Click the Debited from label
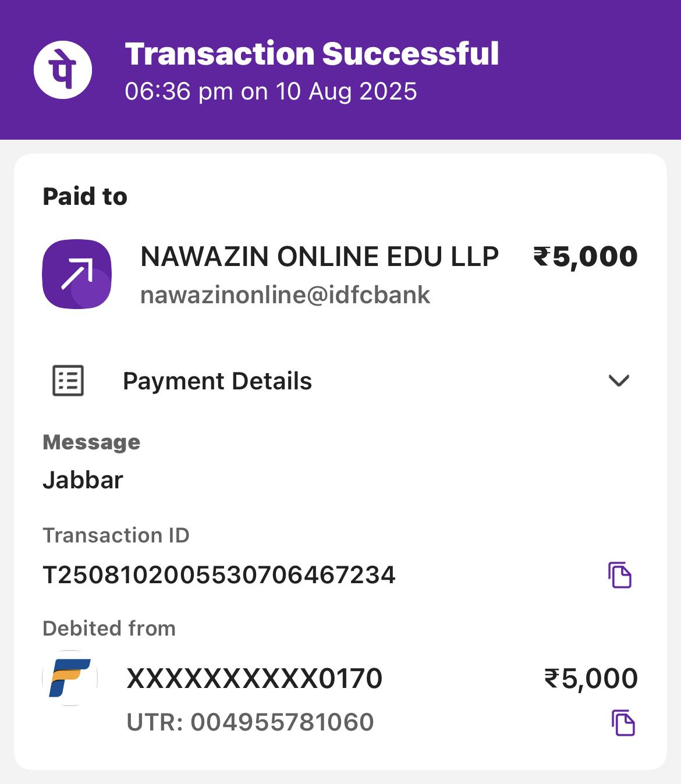681x784 pixels. [109, 629]
